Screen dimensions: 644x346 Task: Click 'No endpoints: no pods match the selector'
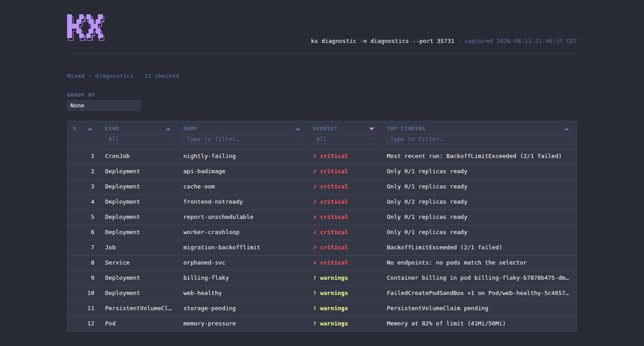457,263
